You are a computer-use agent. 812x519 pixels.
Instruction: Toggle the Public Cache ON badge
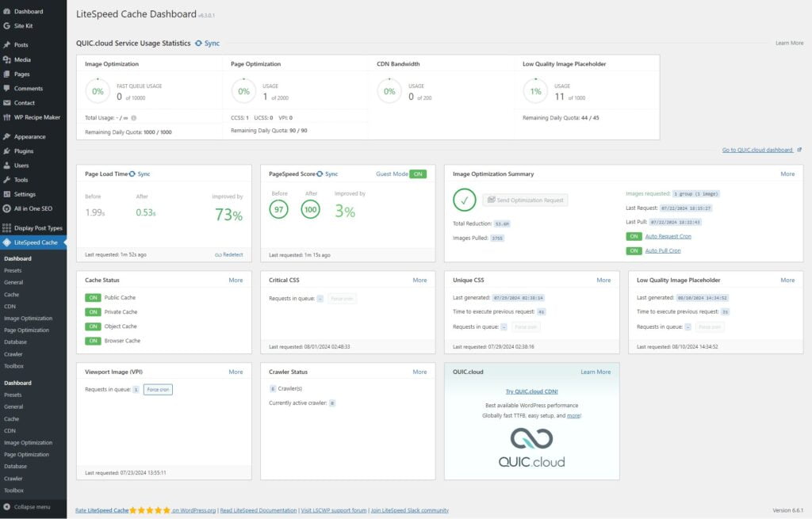(x=94, y=297)
